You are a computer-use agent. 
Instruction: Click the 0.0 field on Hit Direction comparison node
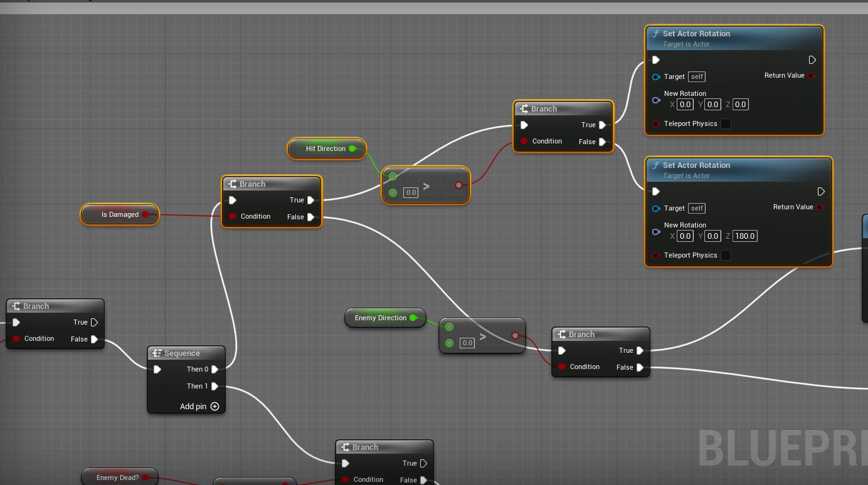[411, 193]
